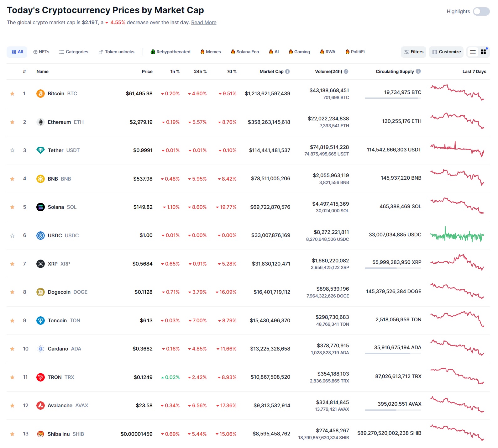Click the Circulating Supply info icon

418,71
